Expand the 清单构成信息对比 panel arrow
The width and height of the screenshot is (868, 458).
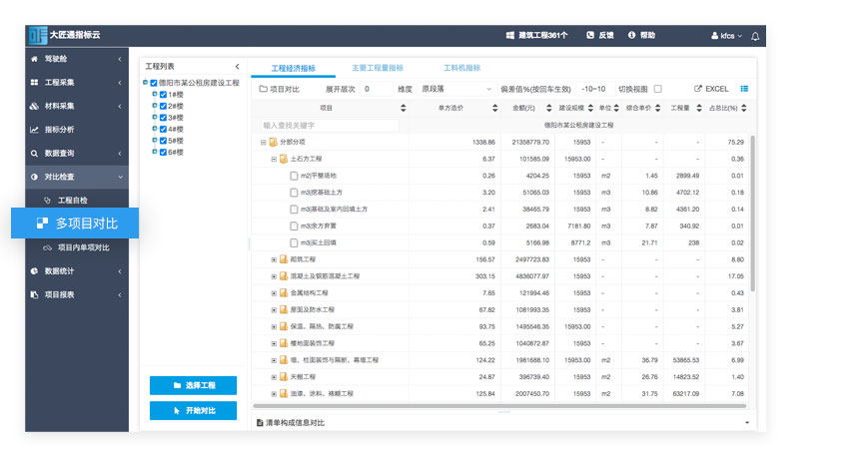coord(747,423)
